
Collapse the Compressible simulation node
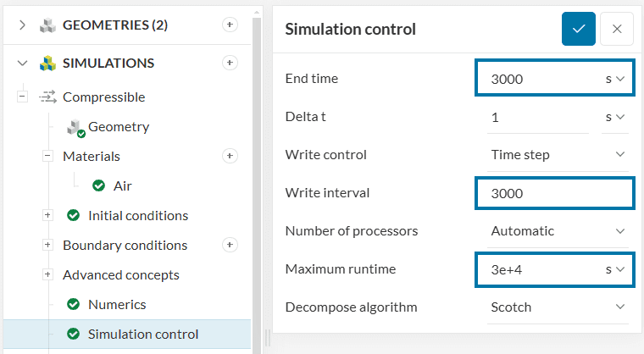coord(22,97)
